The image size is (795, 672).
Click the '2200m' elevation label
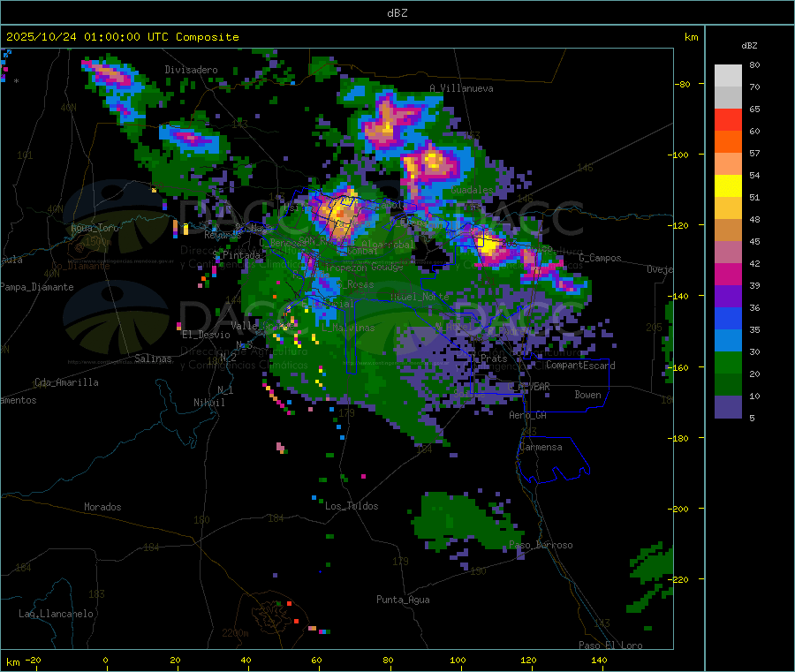coord(235,633)
